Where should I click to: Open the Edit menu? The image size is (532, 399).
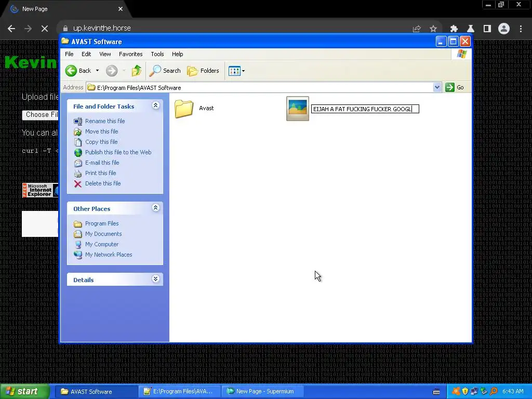click(x=86, y=54)
